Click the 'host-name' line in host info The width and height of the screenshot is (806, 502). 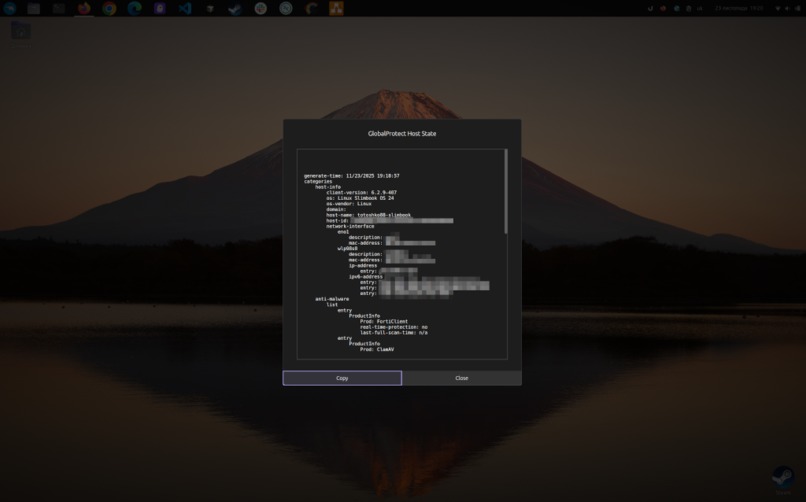coord(369,215)
